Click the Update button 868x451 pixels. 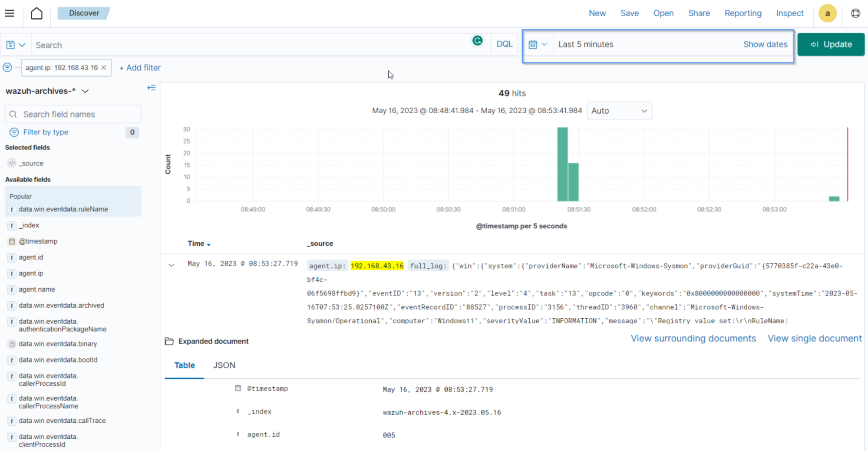click(831, 44)
